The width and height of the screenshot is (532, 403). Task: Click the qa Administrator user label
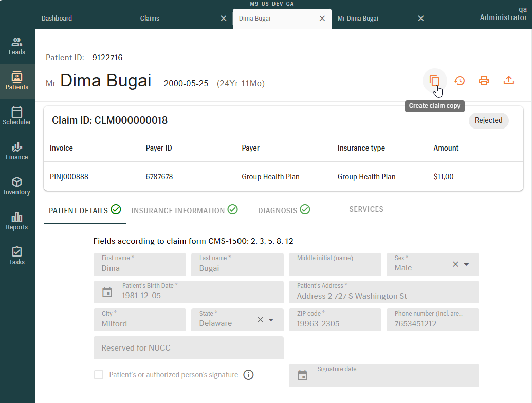tap(503, 13)
